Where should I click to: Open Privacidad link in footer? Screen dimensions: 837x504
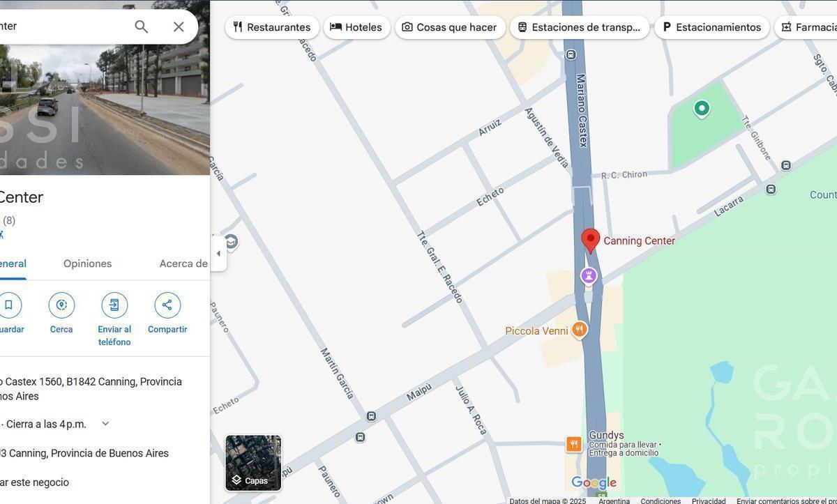[x=709, y=501]
